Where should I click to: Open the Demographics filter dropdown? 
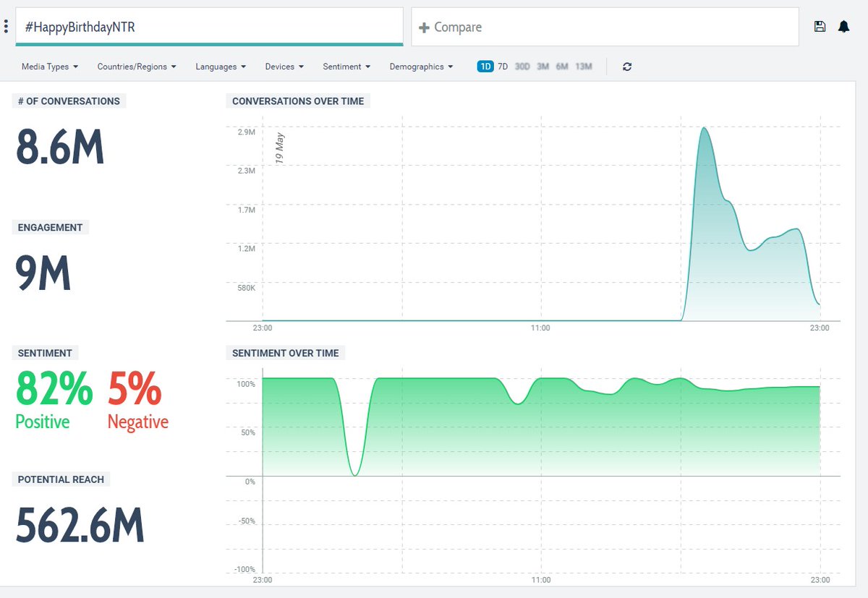click(x=421, y=67)
